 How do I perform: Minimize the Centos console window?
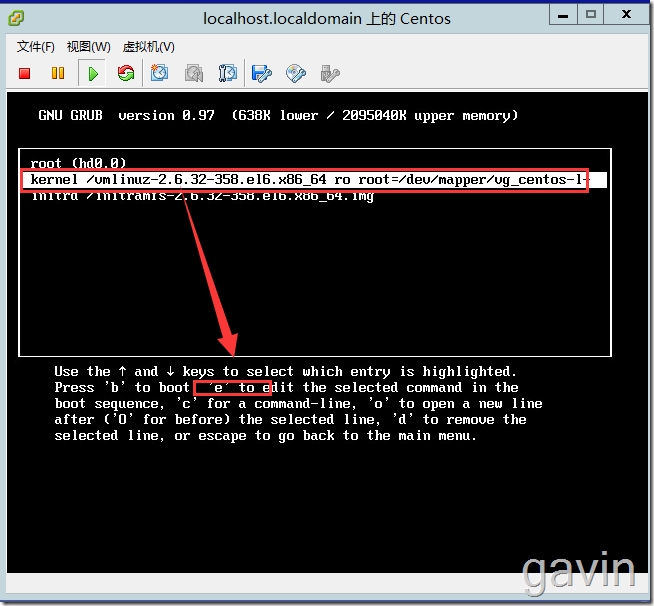[563, 15]
